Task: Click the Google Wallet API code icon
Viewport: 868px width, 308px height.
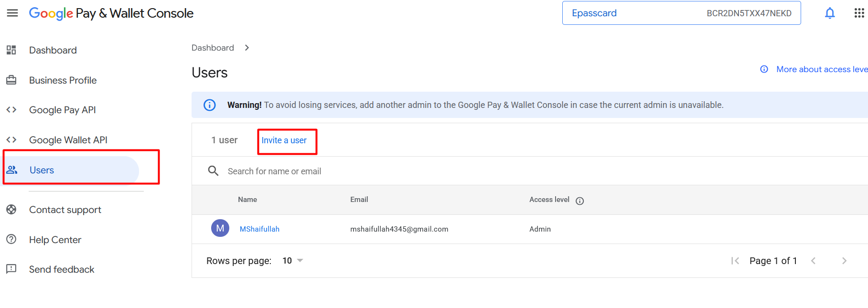Action: 11,139
